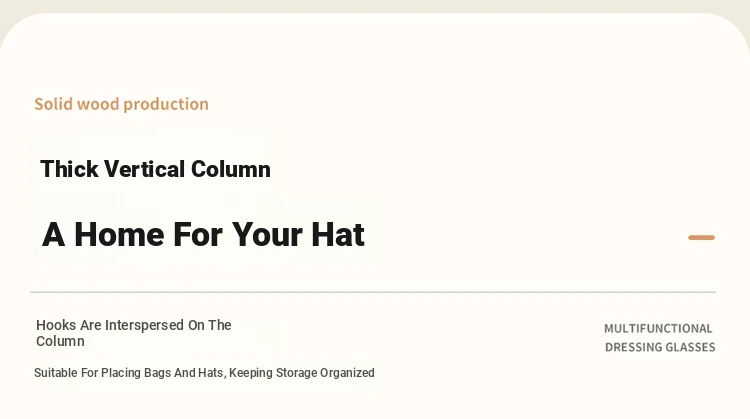Click the word "Your" in the large headline

(268, 235)
